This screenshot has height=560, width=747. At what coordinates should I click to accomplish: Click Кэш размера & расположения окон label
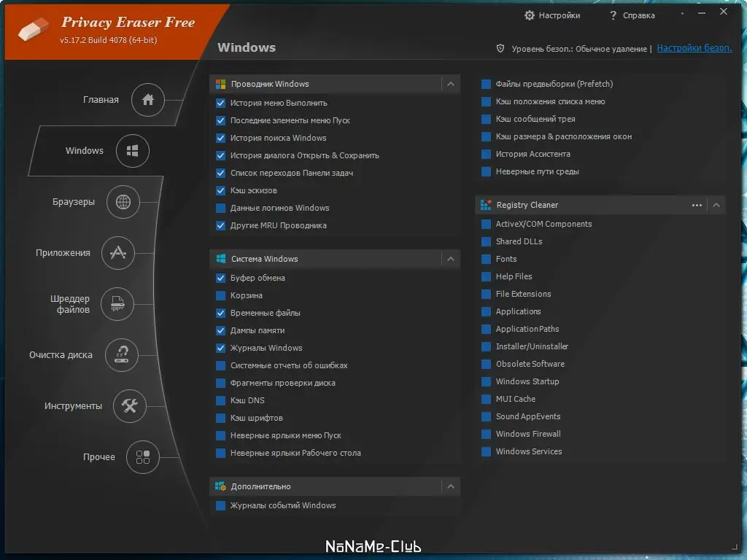[564, 136]
